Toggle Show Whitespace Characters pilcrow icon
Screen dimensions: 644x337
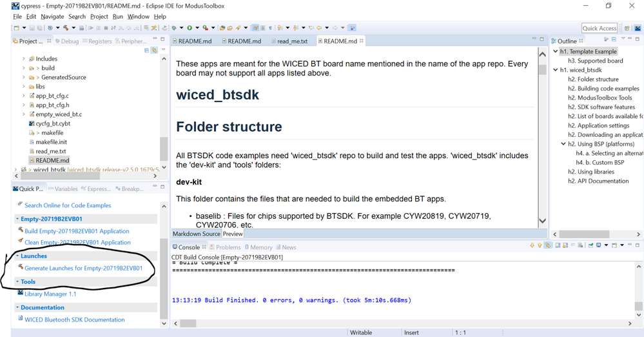270,28
